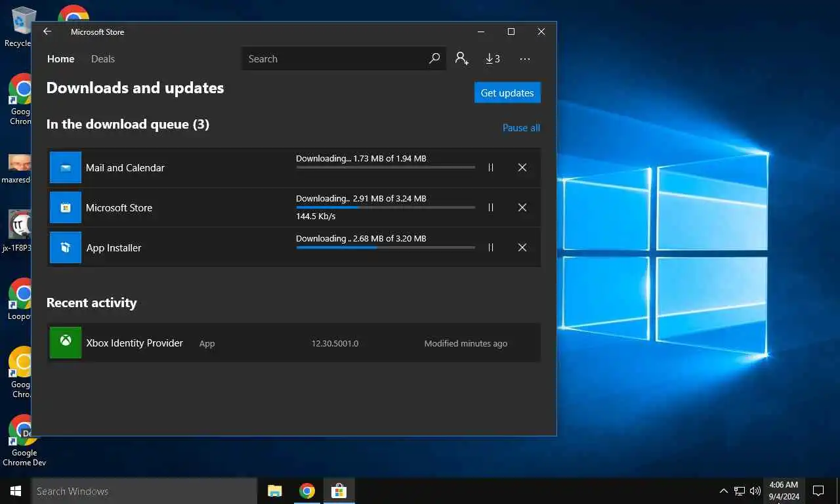Viewport: 840px width, 504px height.
Task: Click the Modified minutes ago text
Action: click(x=466, y=343)
